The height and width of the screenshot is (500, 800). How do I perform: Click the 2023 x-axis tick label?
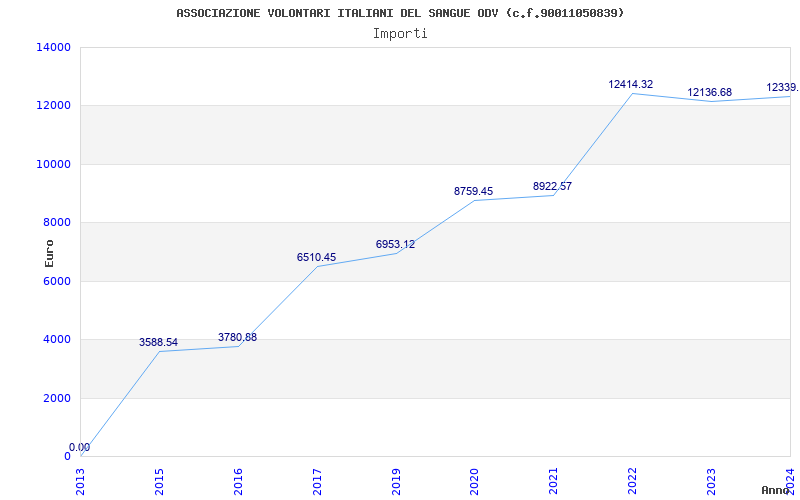(x=711, y=482)
